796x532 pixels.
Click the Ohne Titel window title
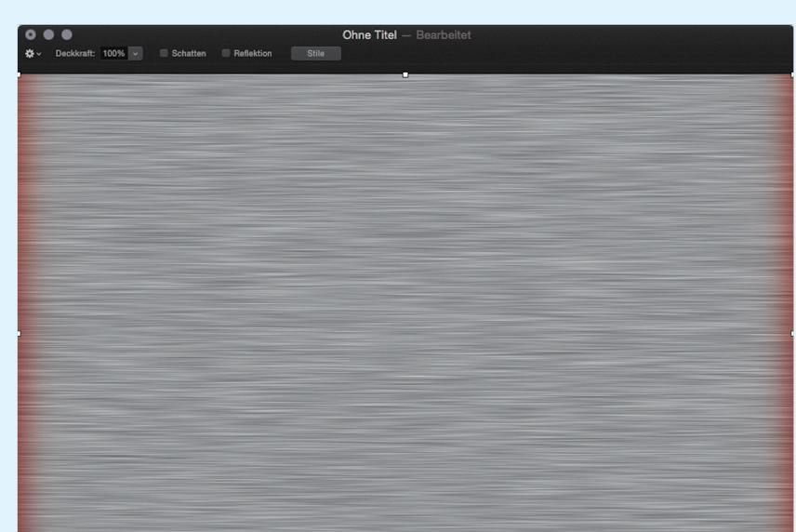[369, 35]
